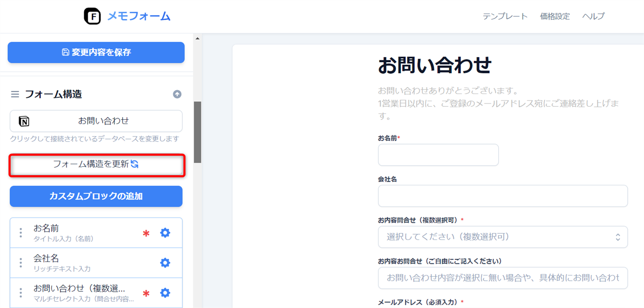Toggle required asterisk on お名前 block
Viewport: 644px width, 308px height.
146,233
